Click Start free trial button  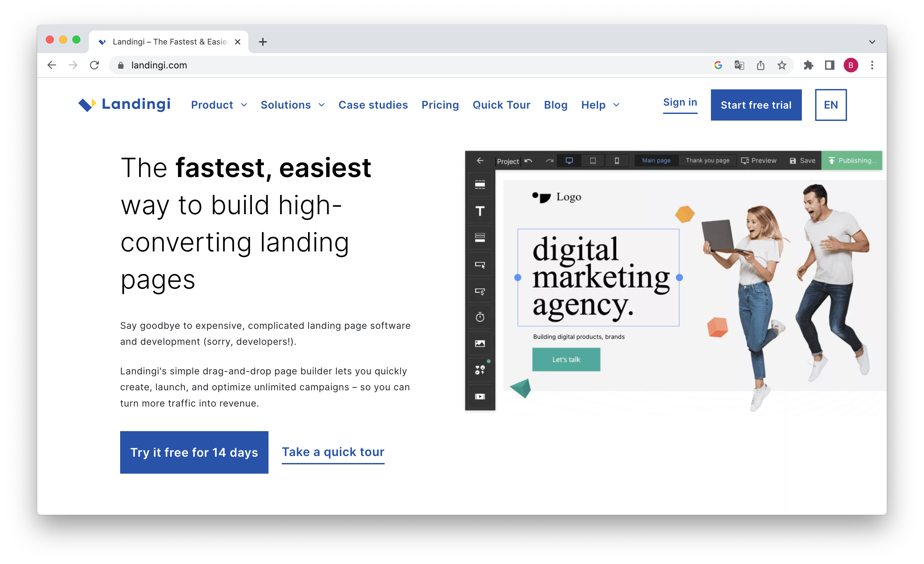point(756,105)
